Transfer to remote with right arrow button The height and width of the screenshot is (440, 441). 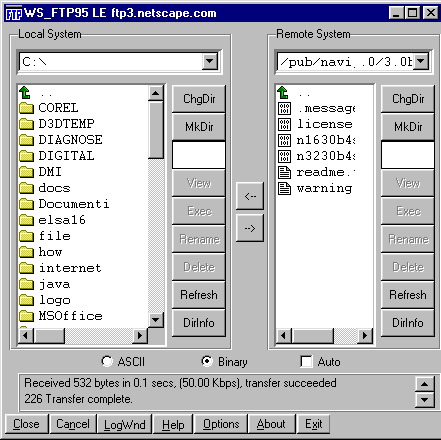click(x=250, y=228)
